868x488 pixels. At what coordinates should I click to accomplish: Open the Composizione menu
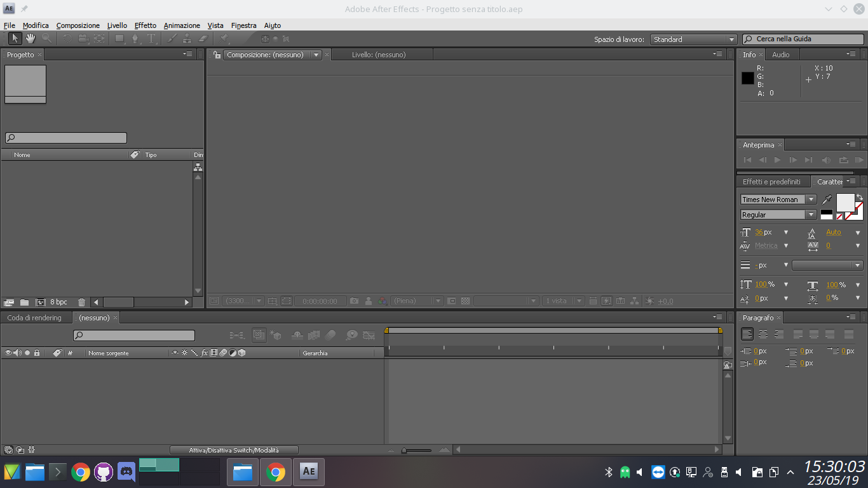(x=78, y=25)
